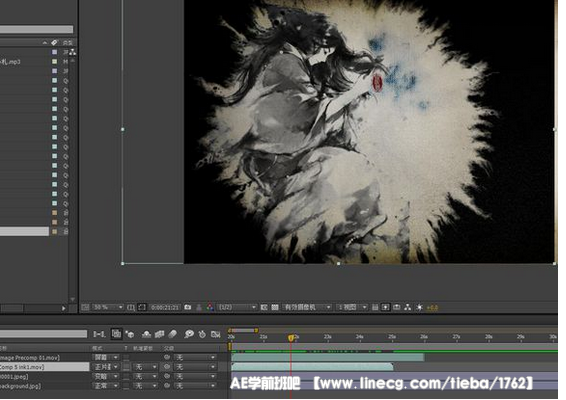The width and height of the screenshot is (566, 400).
Task: Click the timeline layer search field
Action: click(43, 334)
